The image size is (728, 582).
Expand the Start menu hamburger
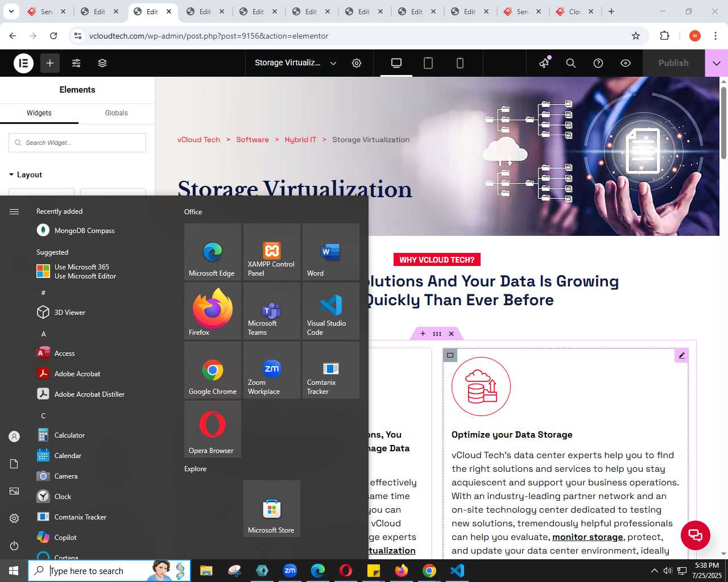click(x=14, y=211)
